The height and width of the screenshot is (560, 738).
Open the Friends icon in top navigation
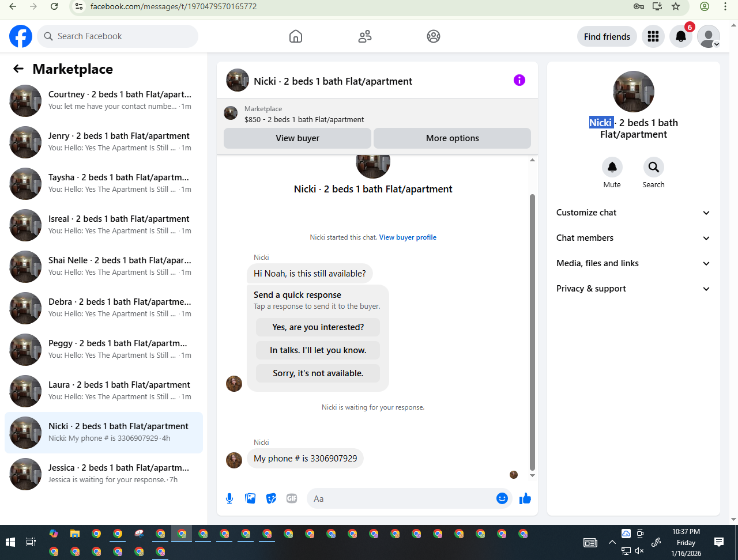click(365, 36)
